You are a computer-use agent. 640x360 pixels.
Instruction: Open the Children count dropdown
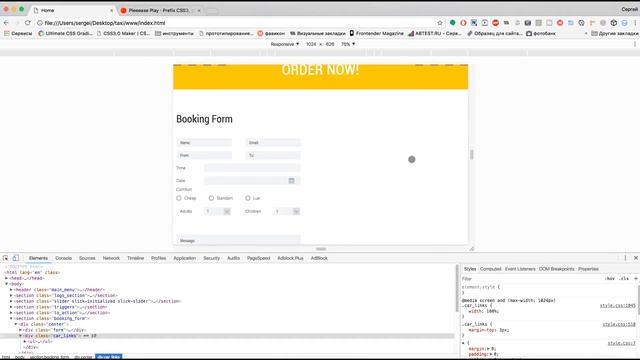287,211
